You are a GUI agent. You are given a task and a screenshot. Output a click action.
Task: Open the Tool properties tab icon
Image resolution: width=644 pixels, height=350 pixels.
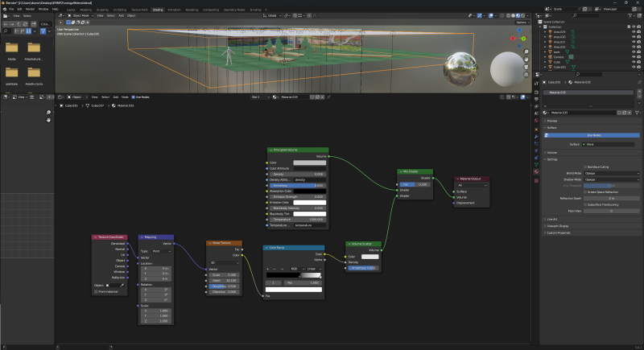pyautogui.click(x=536, y=83)
